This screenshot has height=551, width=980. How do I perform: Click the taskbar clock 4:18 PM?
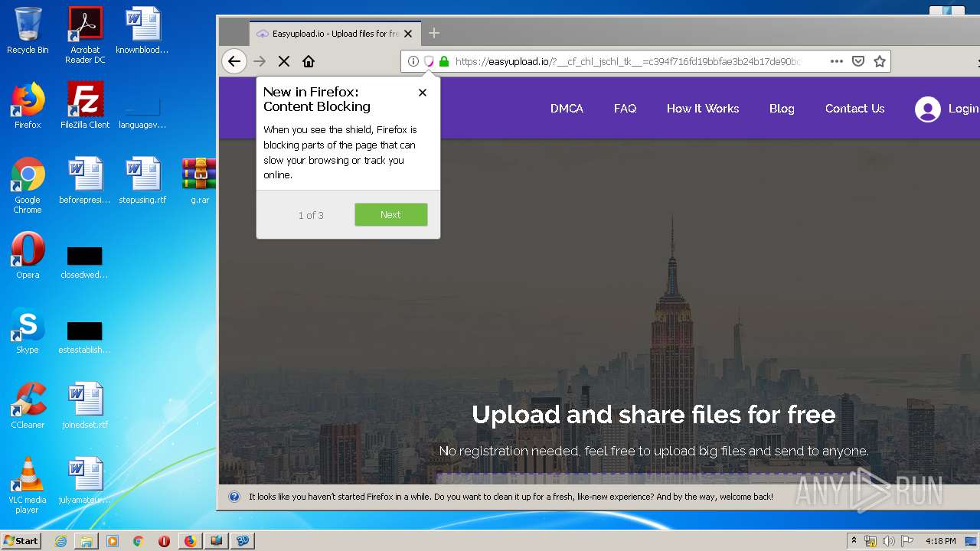click(940, 541)
